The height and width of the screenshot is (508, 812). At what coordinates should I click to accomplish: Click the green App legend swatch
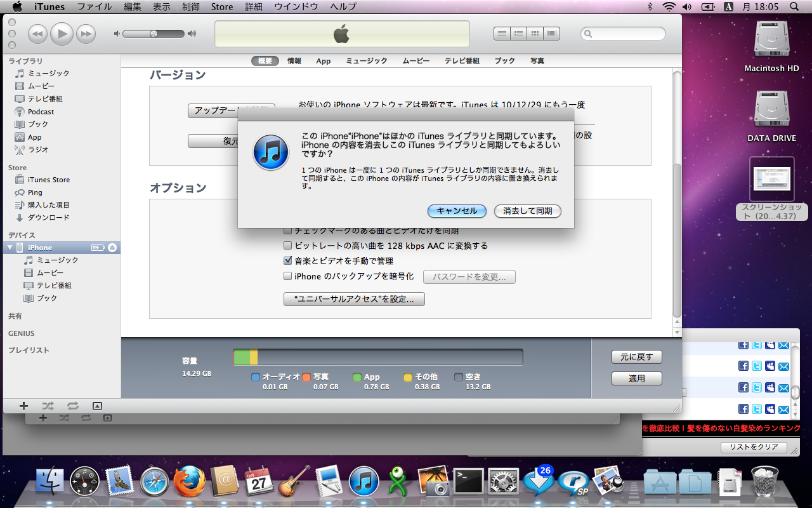[357, 377]
